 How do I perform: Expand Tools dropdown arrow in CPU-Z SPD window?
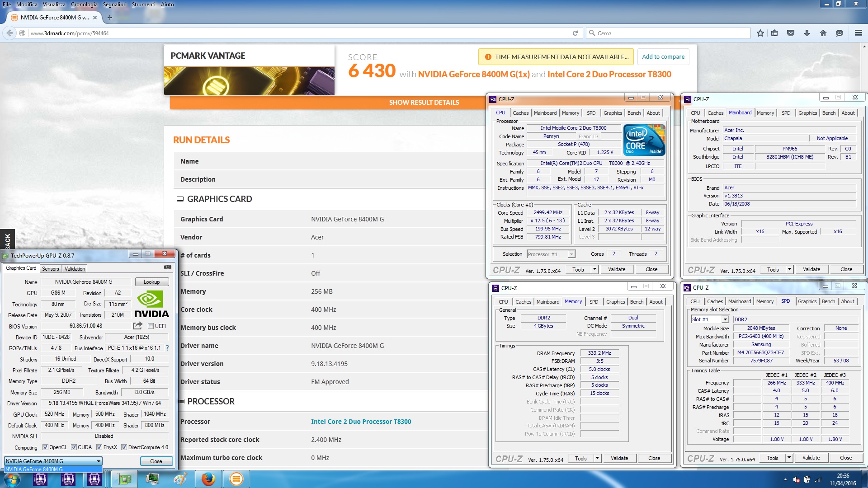(x=789, y=458)
